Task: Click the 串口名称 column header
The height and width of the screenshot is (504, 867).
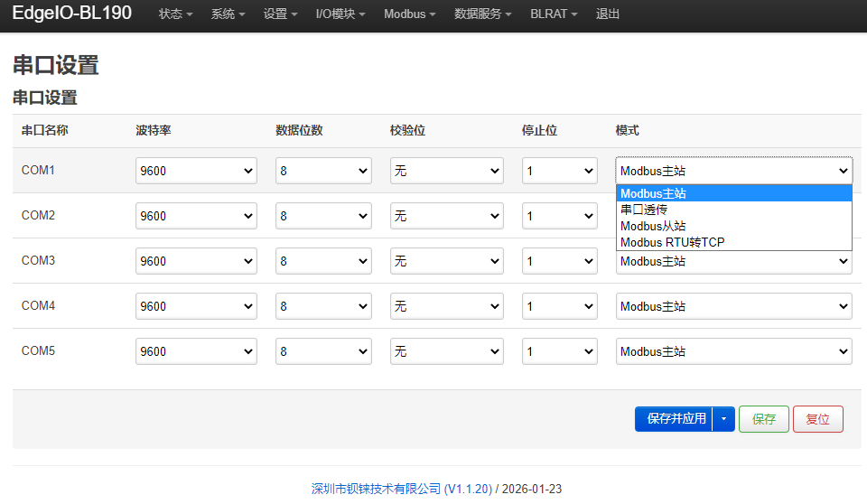Action: pos(45,131)
